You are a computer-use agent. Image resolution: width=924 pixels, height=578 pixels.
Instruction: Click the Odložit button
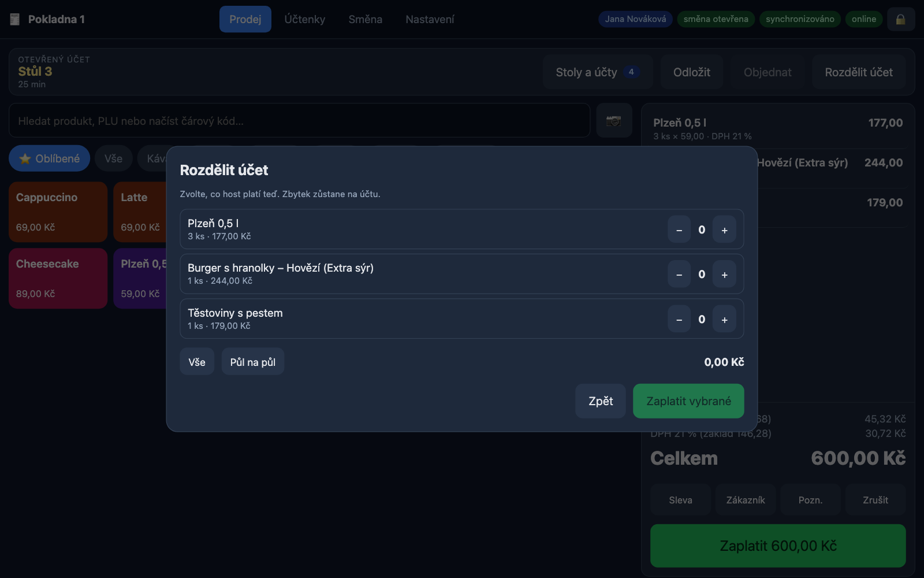click(x=692, y=72)
